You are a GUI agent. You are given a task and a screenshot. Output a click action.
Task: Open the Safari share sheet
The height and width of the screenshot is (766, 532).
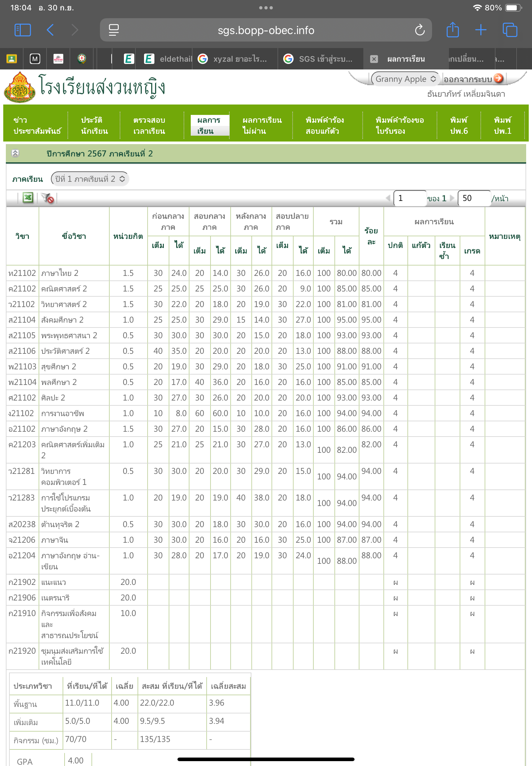click(452, 30)
